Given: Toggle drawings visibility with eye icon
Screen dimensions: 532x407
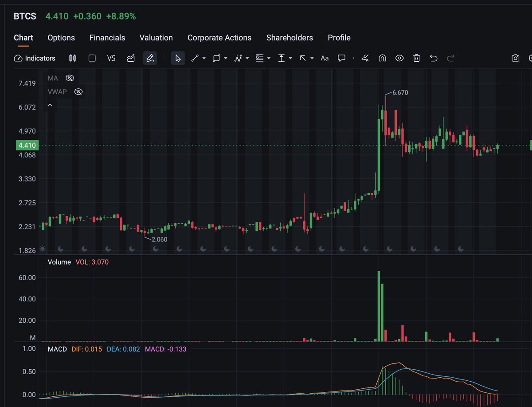Looking at the screenshot, I should pyautogui.click(x=399, y=58).
